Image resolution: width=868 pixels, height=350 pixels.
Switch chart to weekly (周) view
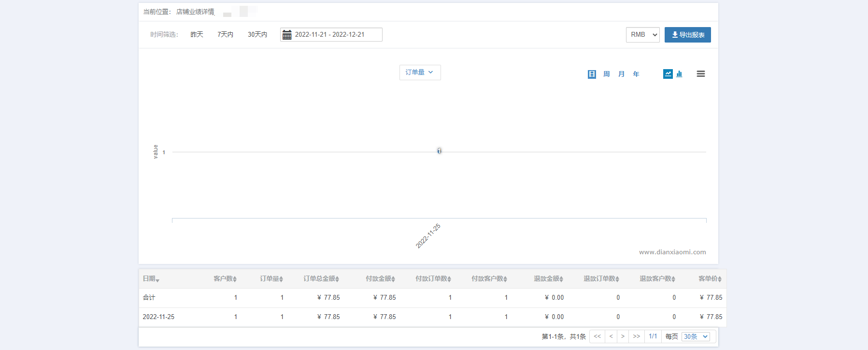pos(607,74)
